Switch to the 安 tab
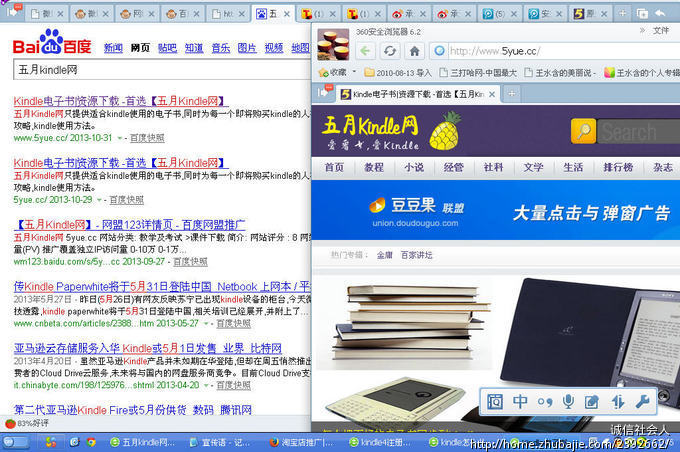 (x=544, y=14)
